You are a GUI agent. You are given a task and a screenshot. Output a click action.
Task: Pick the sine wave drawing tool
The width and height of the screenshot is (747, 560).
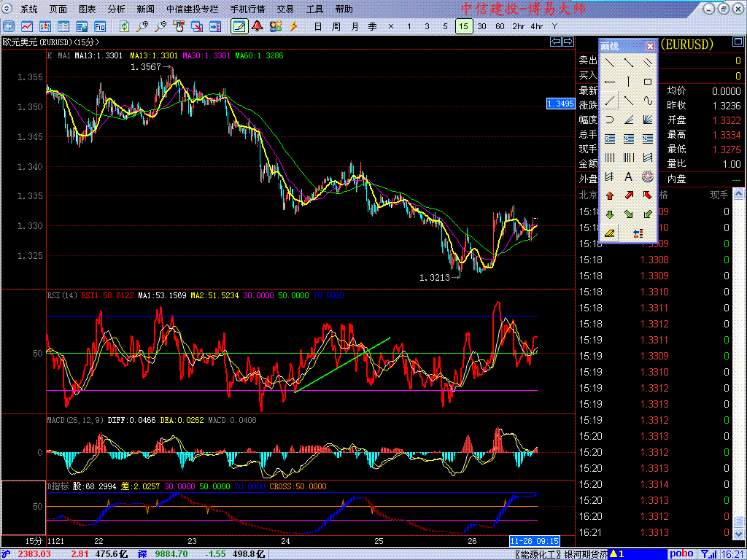tap(647, 101)
